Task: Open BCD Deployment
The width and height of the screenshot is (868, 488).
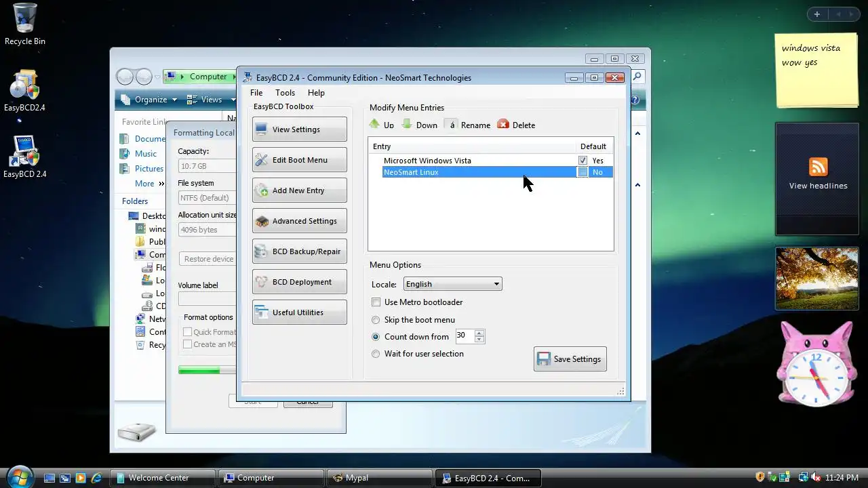Action: click(299, 282)
